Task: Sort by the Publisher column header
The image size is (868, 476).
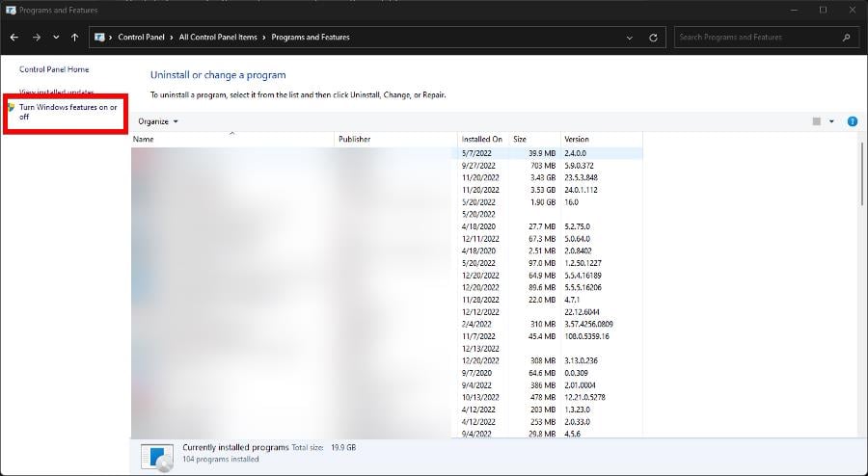Action: pyautogui.click(x=395, y=139)
